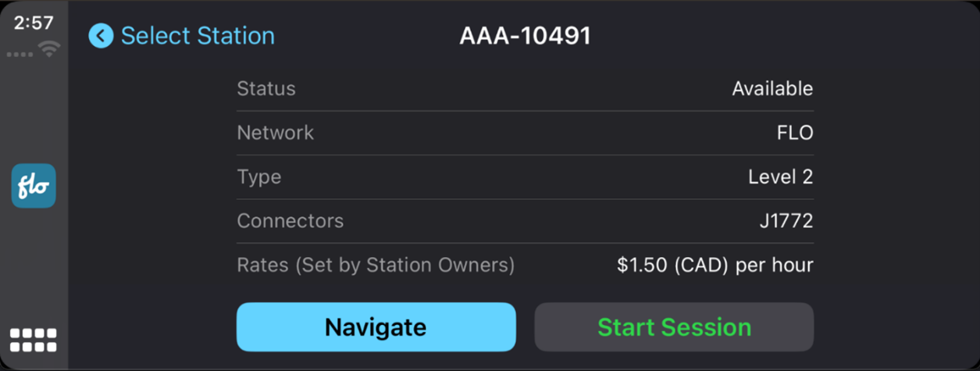Tap the Wi-Fi status icon
980x371 pixels.
tap(51, 50)
